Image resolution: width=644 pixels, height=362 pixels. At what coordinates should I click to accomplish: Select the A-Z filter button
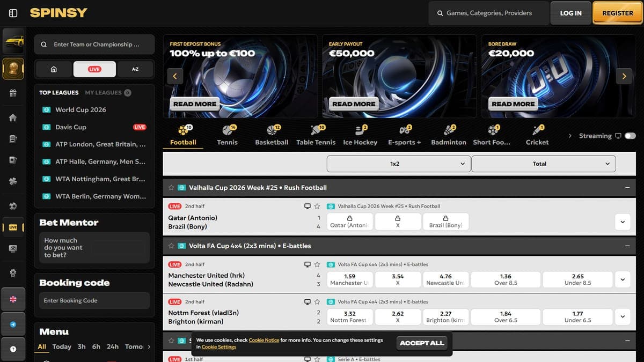[x=135, y=69]
